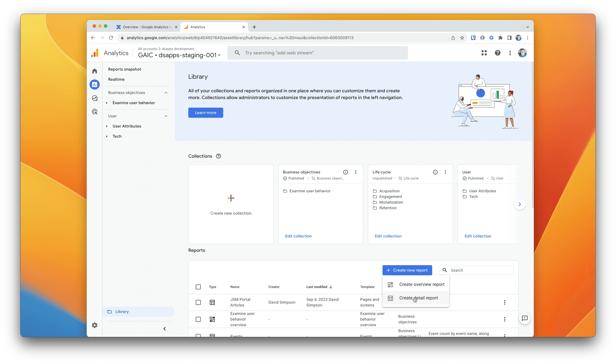The width and height of the screenshot is (616, 364).
Task: Open the Explore icon in left rail
Action: (95, 98)
